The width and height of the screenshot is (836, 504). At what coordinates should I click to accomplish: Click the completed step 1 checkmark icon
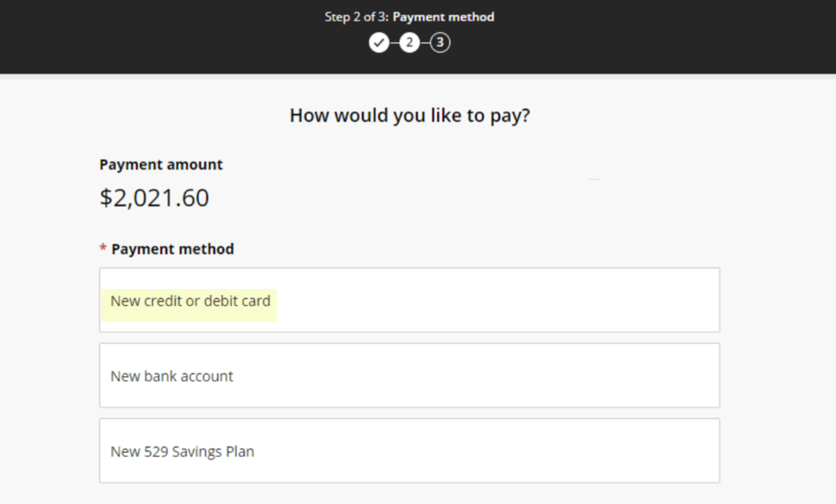pos(379,43)
